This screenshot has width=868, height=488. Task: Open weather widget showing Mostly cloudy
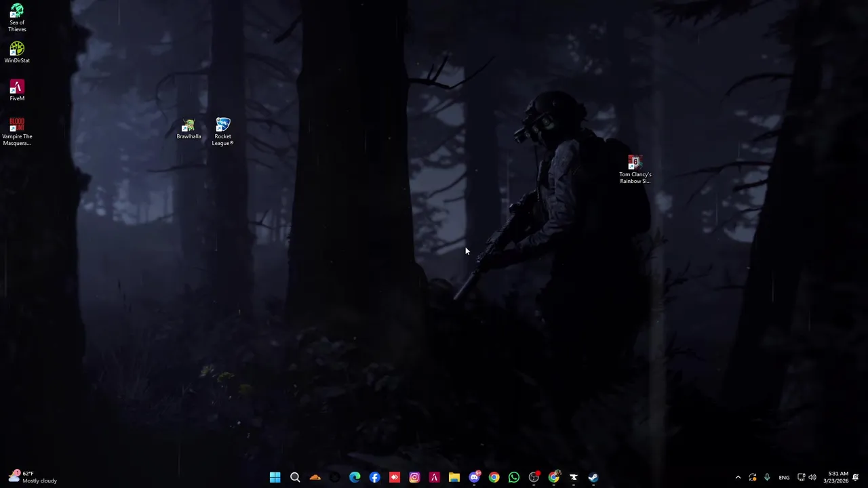point(33,477)
